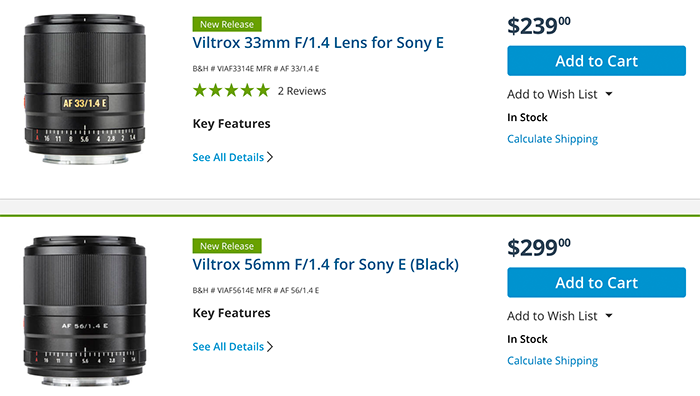Calculate Shipping for the 56mm lens

click(552, 361)
